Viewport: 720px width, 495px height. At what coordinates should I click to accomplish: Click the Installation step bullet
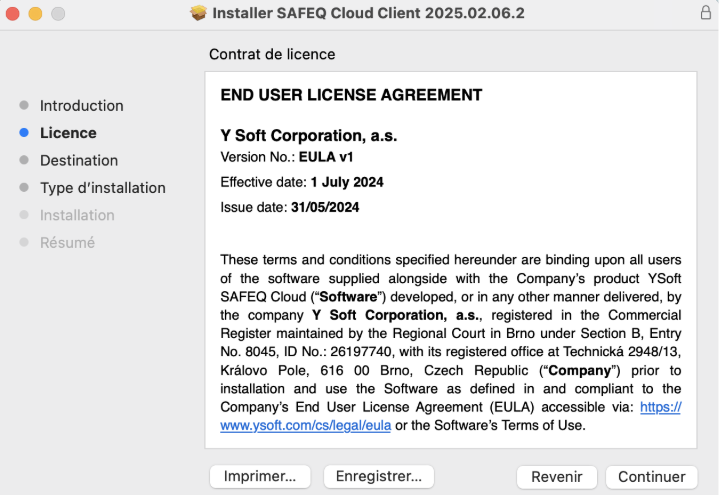click(x=24, y=214)
